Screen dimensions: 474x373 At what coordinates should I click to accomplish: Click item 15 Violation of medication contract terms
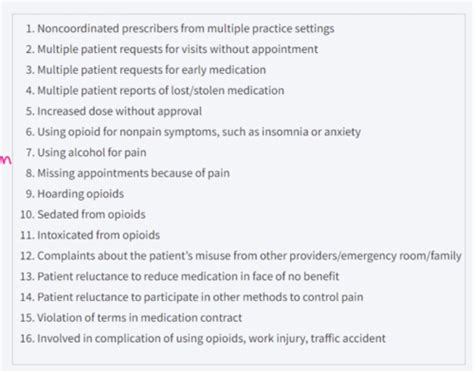131,318
